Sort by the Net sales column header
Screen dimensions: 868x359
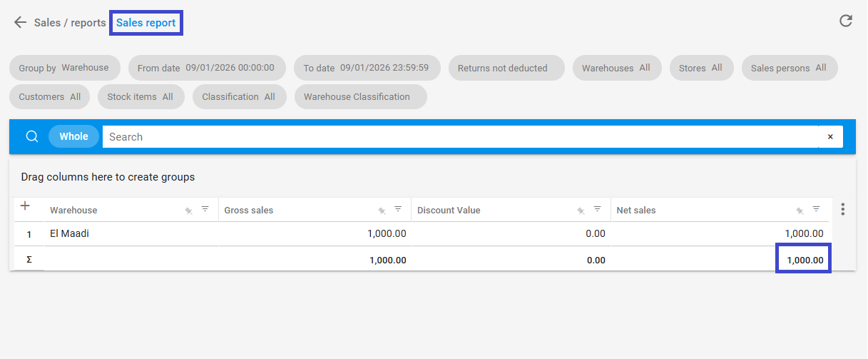[636, 210]
